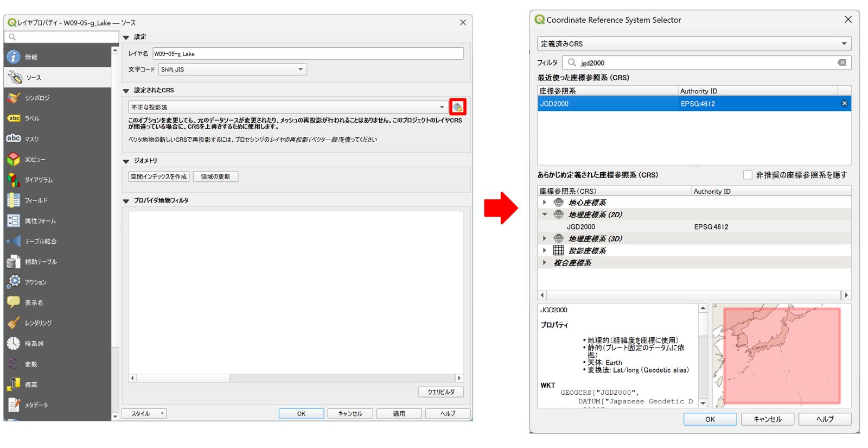The width and height of the screenshot is (868, 448).
Task: Remove JGD2000 from recently used CRS list
Action: (x=844, y=103)
